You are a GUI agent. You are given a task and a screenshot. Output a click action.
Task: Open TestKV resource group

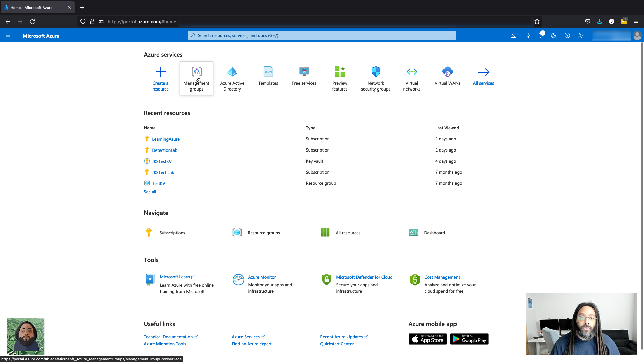pos(158,183)
